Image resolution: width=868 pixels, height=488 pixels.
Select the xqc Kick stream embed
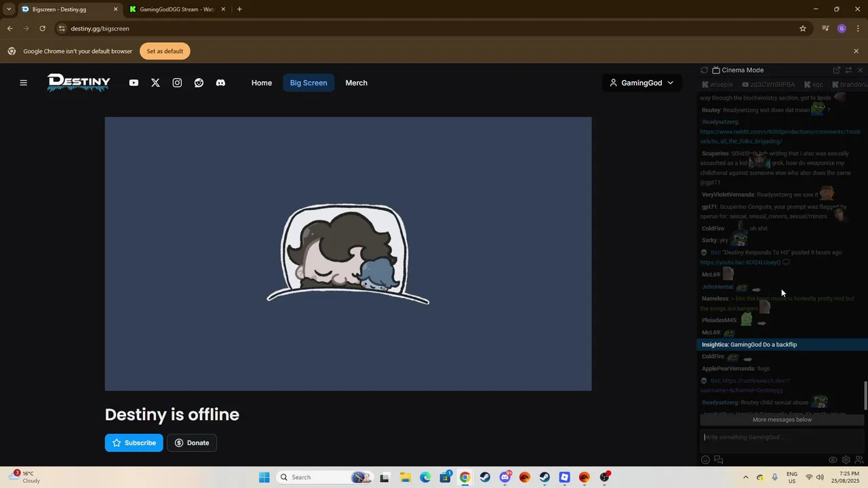814,85
